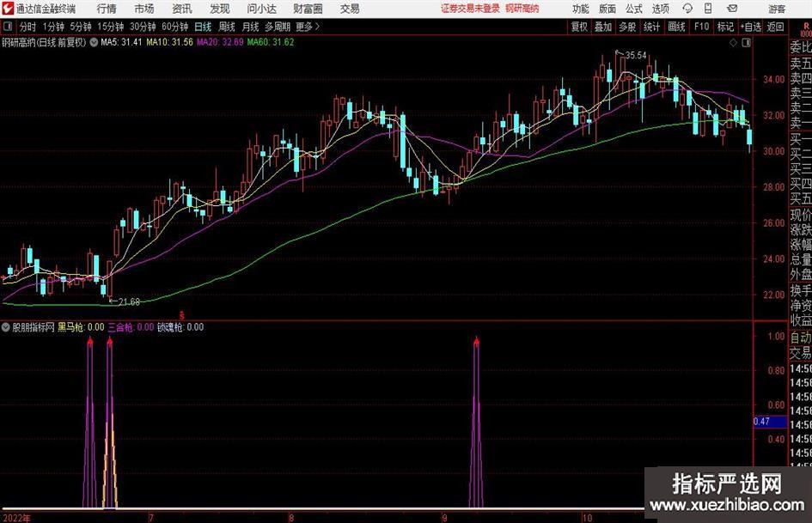Open the 资讯 menu
The image size is (812, 523).
(x=182, y=9)
